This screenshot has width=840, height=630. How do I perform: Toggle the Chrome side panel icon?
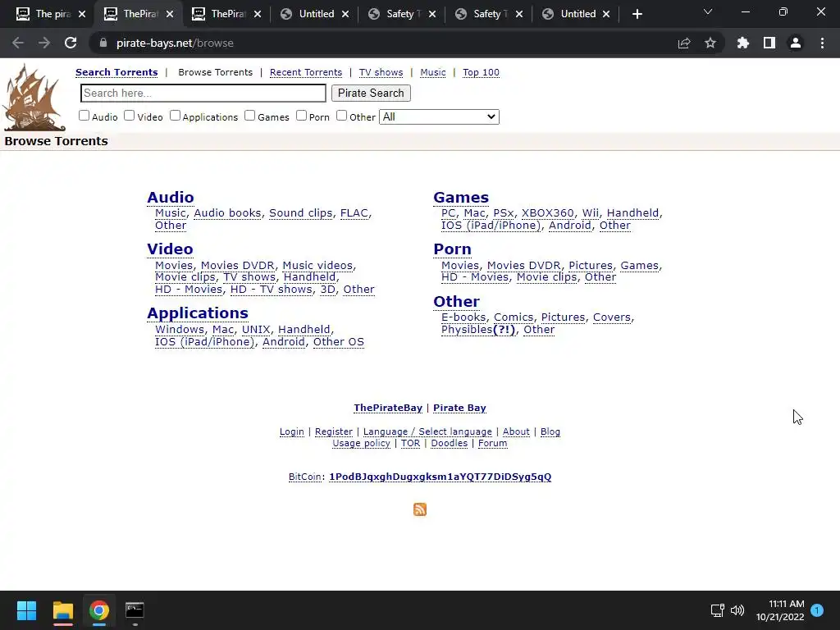pos(769,43)
